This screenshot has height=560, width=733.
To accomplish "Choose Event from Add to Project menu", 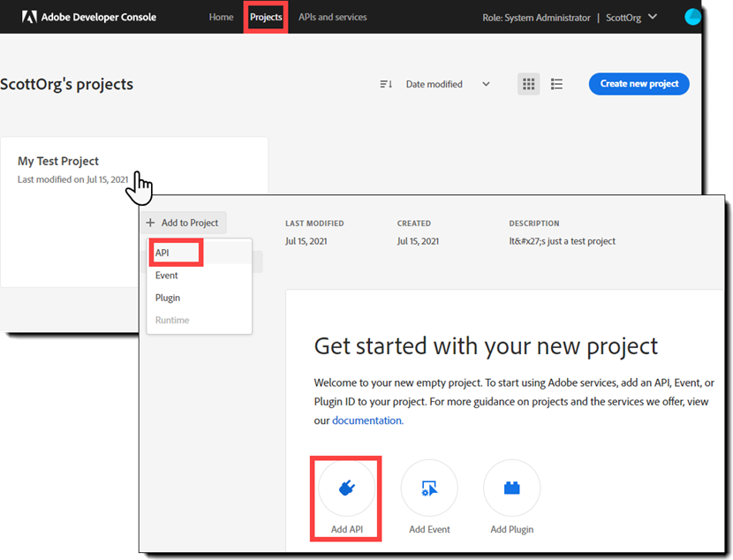I will pos(199,276).
